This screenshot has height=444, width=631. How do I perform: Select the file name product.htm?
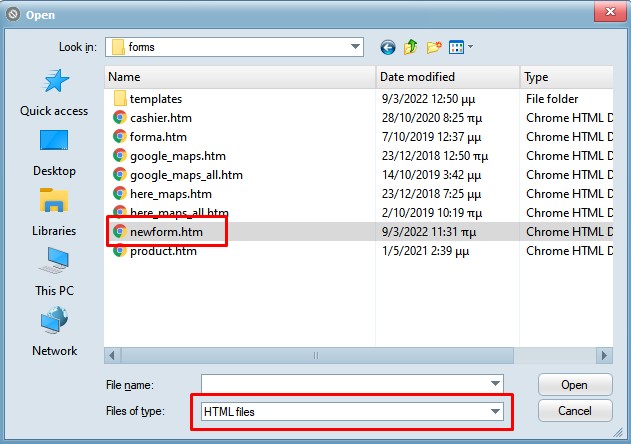coord(163,251)
